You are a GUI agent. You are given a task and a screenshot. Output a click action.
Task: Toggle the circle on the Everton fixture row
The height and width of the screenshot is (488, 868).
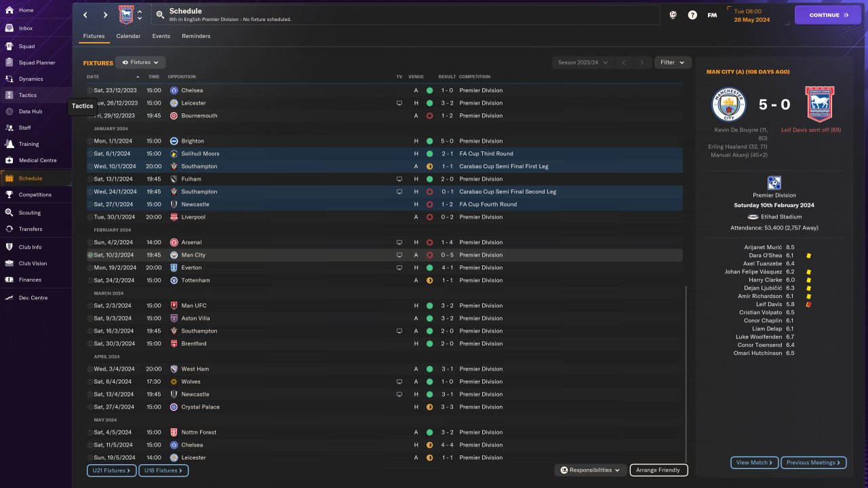click(90, 267)
